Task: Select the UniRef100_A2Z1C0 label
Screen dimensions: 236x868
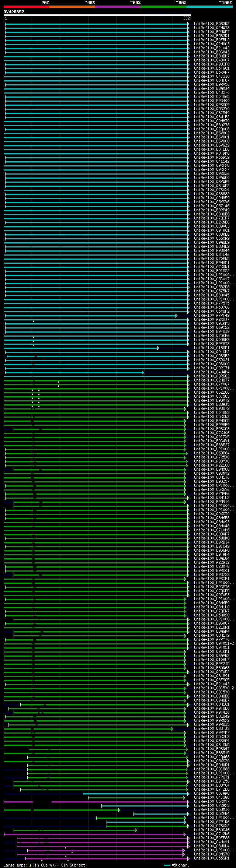Action: 212,465
